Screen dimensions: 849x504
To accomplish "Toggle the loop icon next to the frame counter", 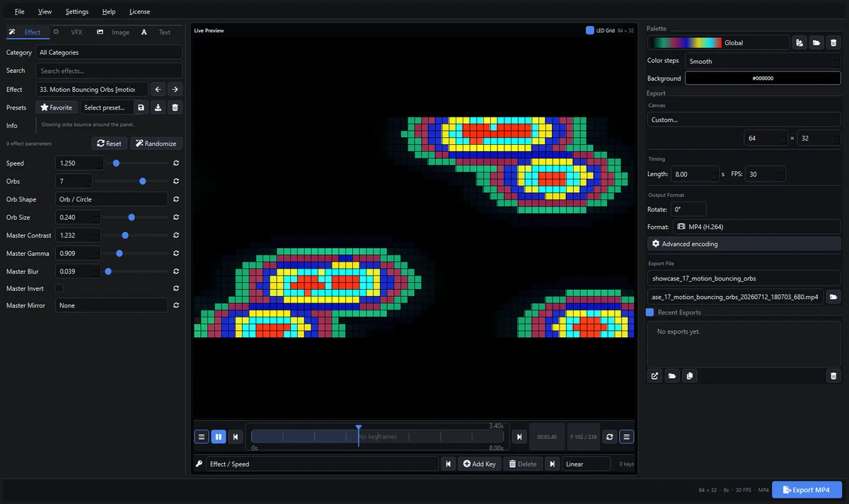I will click(x=609, y=437).
